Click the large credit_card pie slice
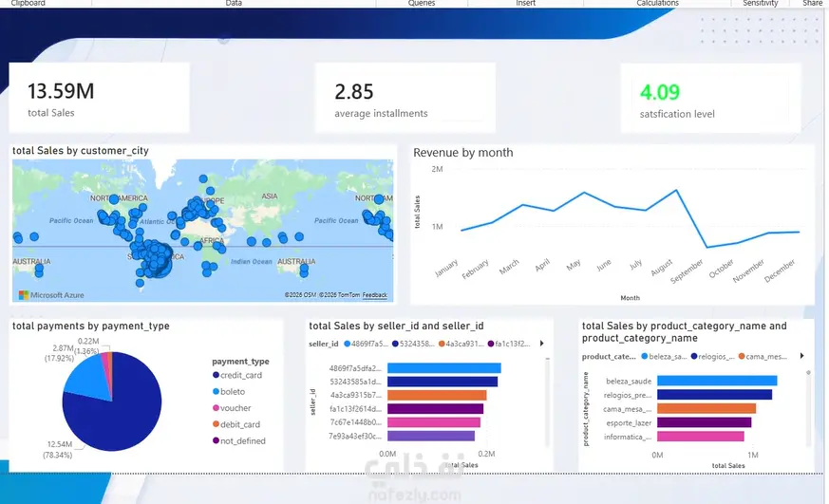The height and width of the screenshot is (504, 829). pos(114,418)
